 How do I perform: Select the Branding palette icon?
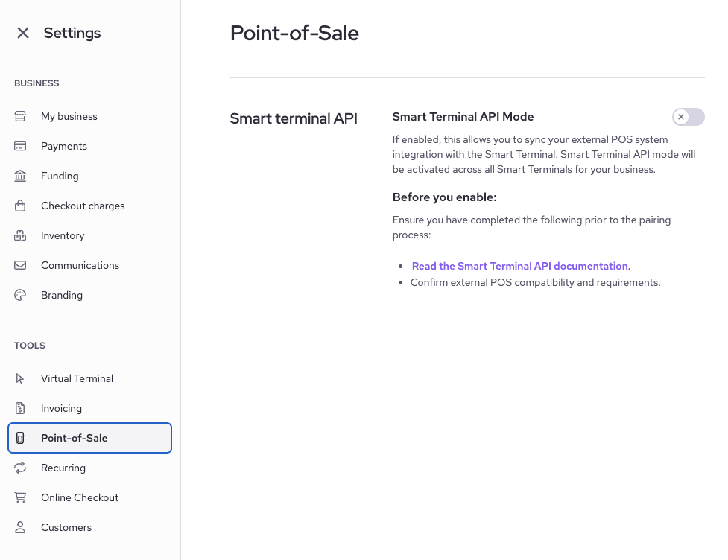(x=20, y=295)
